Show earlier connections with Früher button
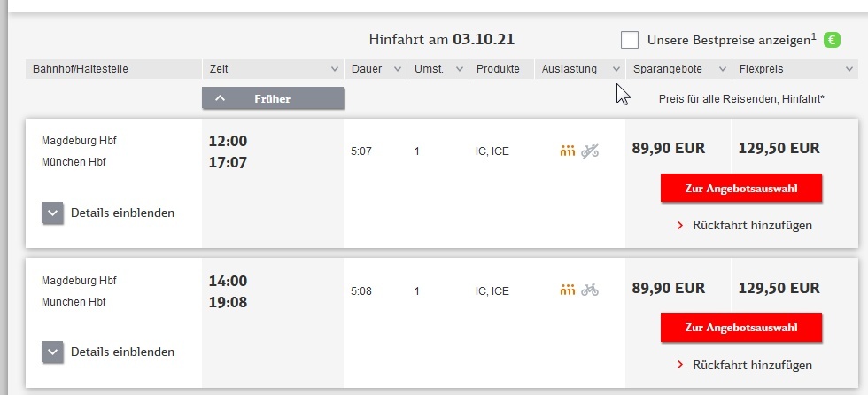Image resolution: width=868 pixels, height=395 pixels. click(273, 98)
